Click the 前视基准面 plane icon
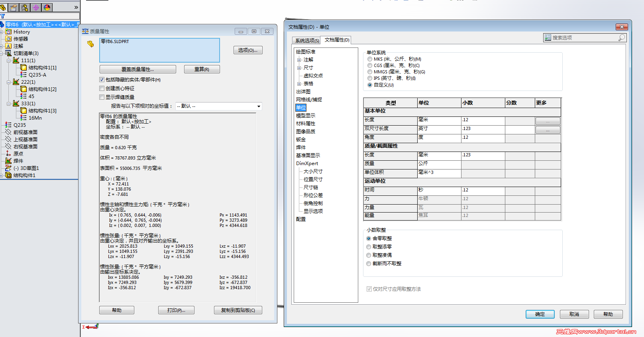The image size is (644, 337). point(8,132)
